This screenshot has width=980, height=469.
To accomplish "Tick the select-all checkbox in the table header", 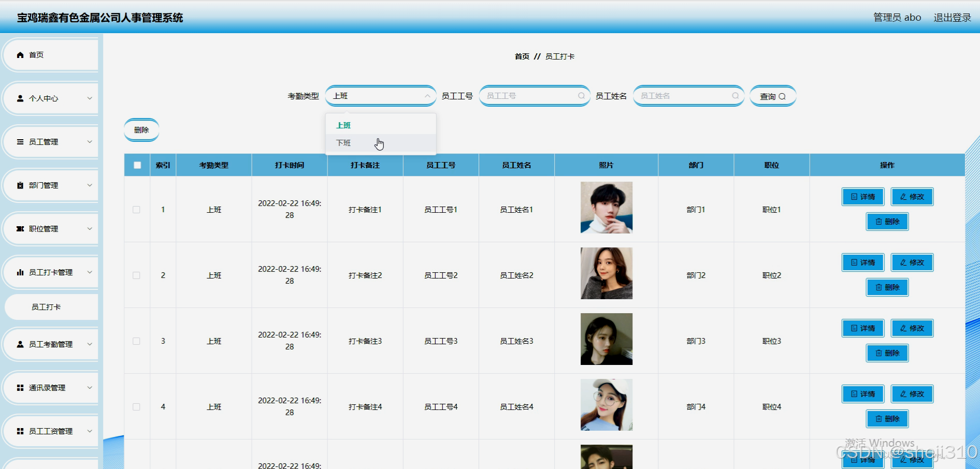I will click(137, 165).
